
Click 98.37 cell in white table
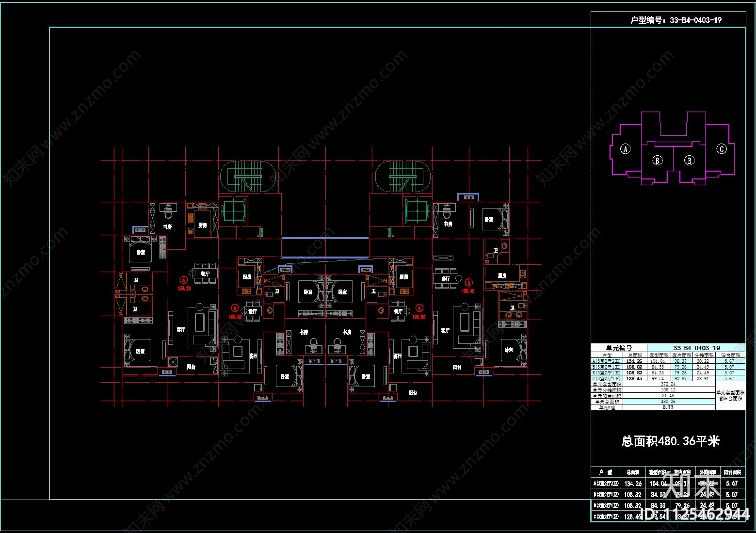[x=681, y=360]
